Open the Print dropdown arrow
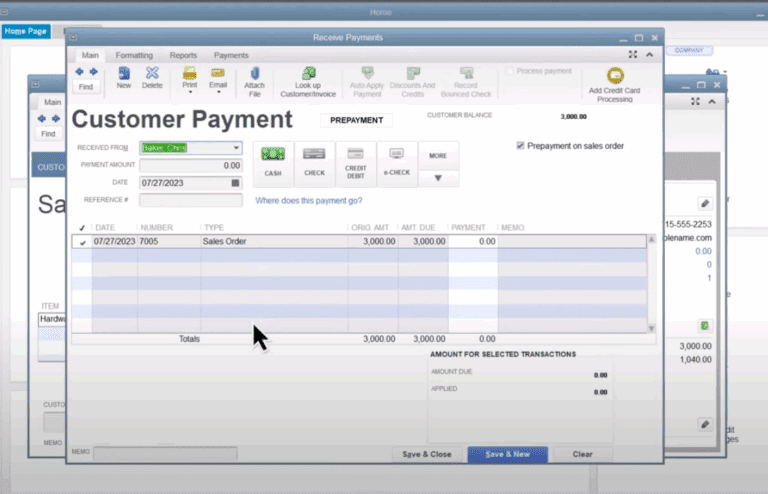Image resolution: width=768 pixels, height=494 pixels. click(x=189, y=93)
